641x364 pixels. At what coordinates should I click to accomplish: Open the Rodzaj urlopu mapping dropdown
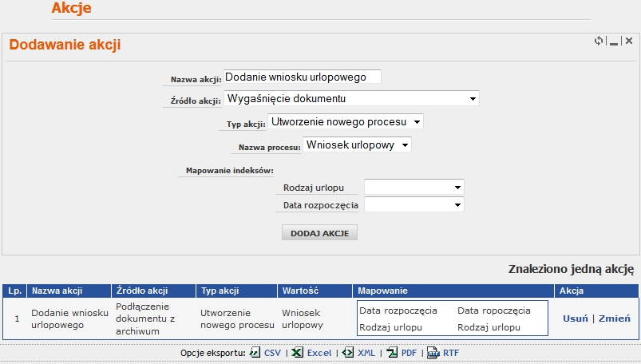(413, 187)
